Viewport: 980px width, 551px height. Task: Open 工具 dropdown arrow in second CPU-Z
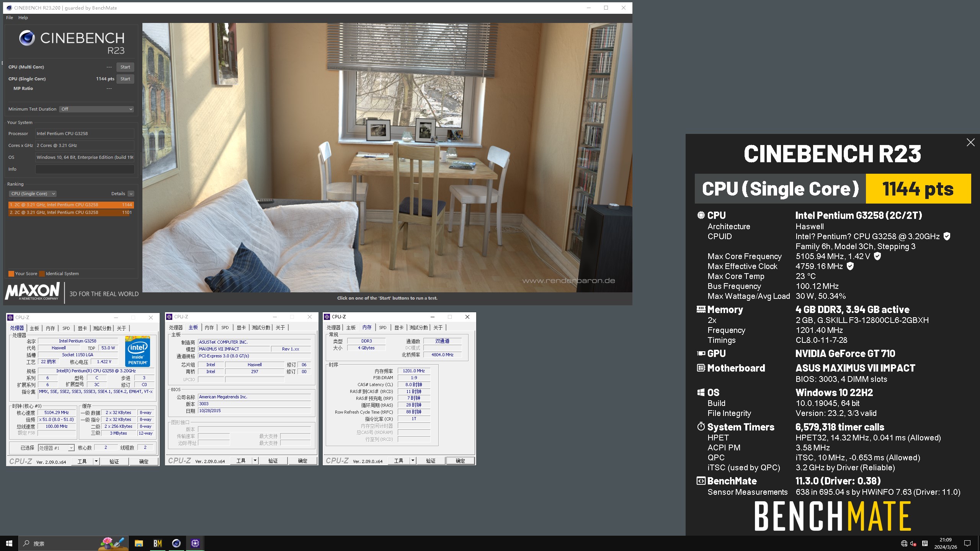[x=255, y=461]
